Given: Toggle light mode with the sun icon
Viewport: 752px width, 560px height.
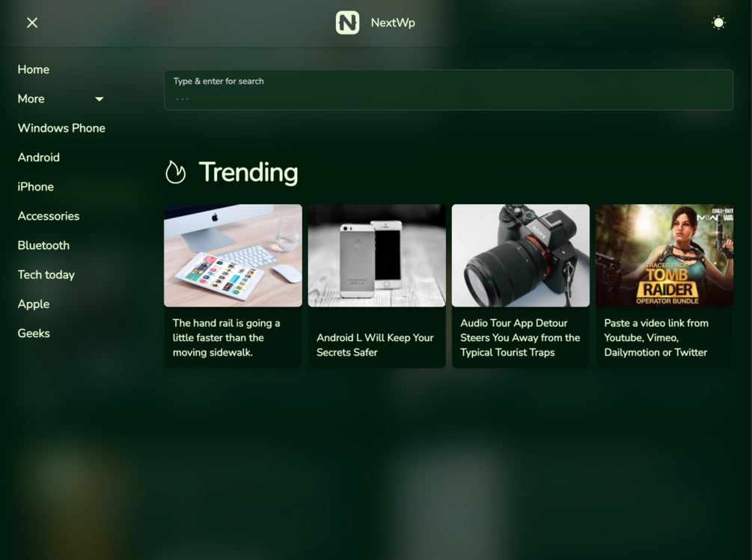Looking at the screenshot, I should click(x=718, y=22).
